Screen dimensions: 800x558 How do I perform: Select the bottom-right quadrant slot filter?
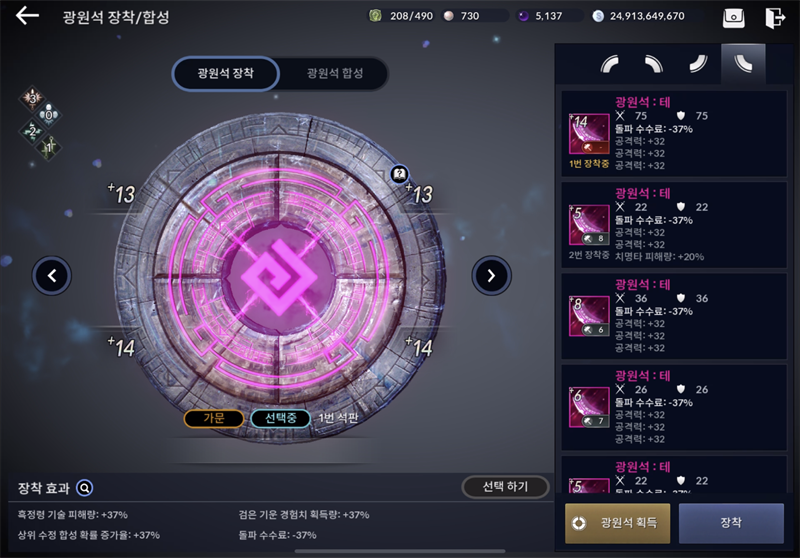(x=698, y=64)
